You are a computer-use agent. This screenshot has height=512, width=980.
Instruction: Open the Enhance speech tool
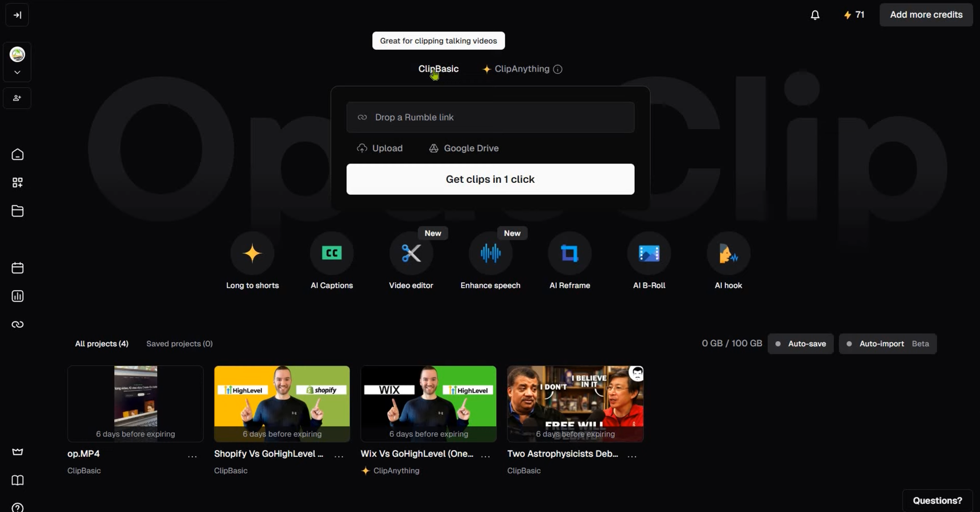(x=490, y=261)
